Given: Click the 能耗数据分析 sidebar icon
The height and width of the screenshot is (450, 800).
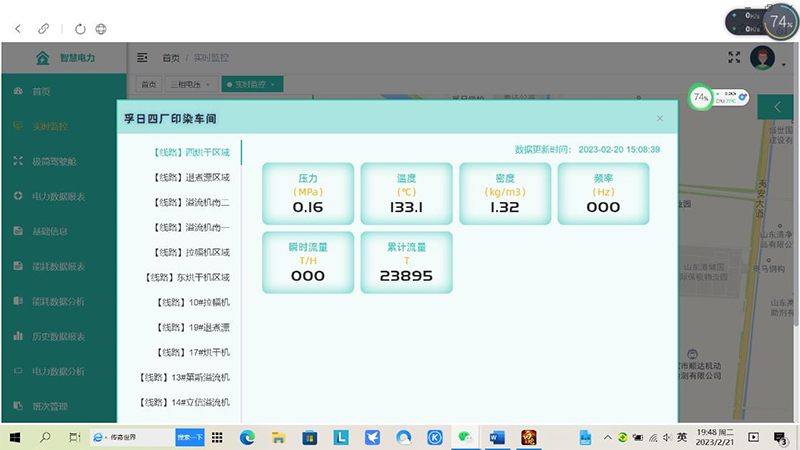Looking at the screenshot, I should pos(18,301).
